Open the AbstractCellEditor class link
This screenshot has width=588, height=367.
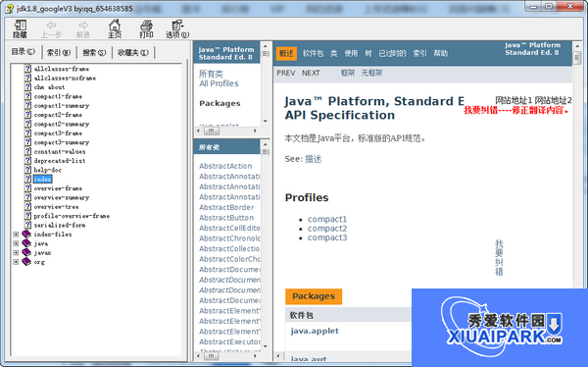coord(229,228)
